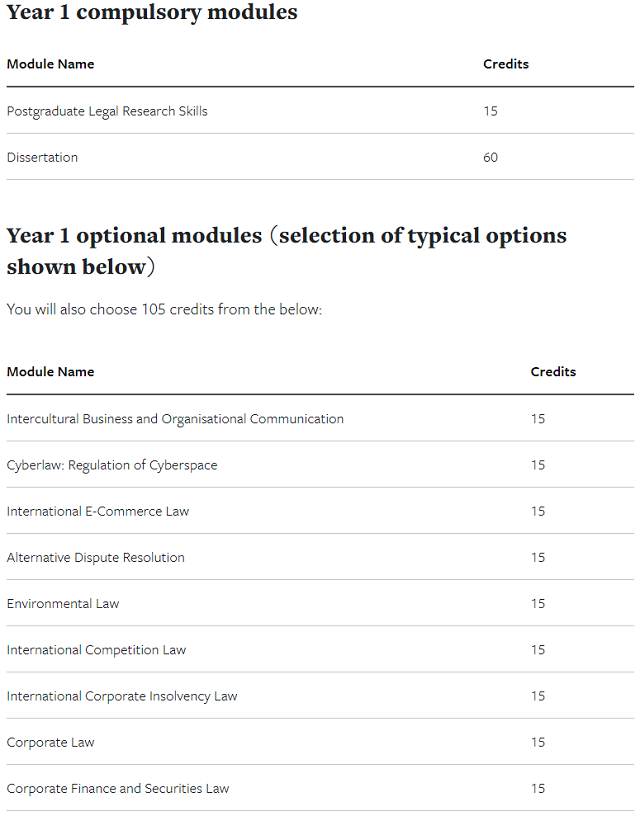Click the Year 1 compulsory modules heading

152,12
